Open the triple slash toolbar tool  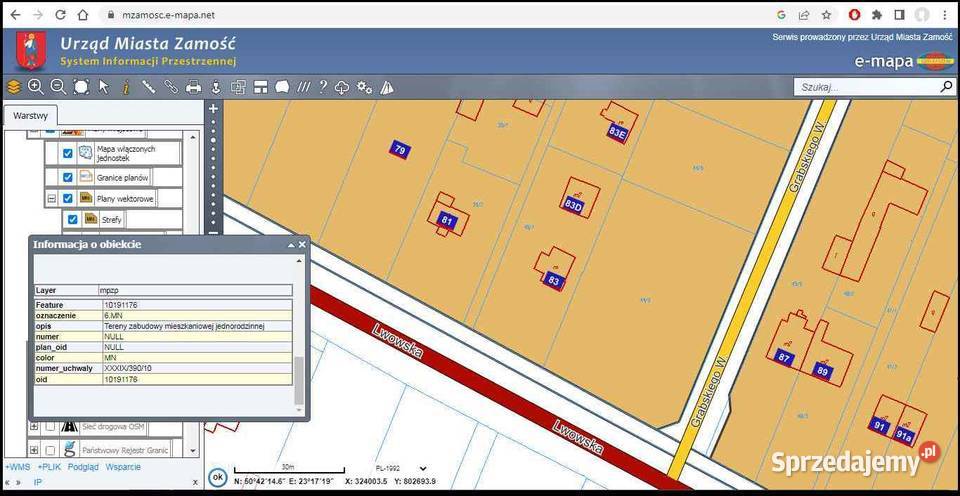[304, 88]
